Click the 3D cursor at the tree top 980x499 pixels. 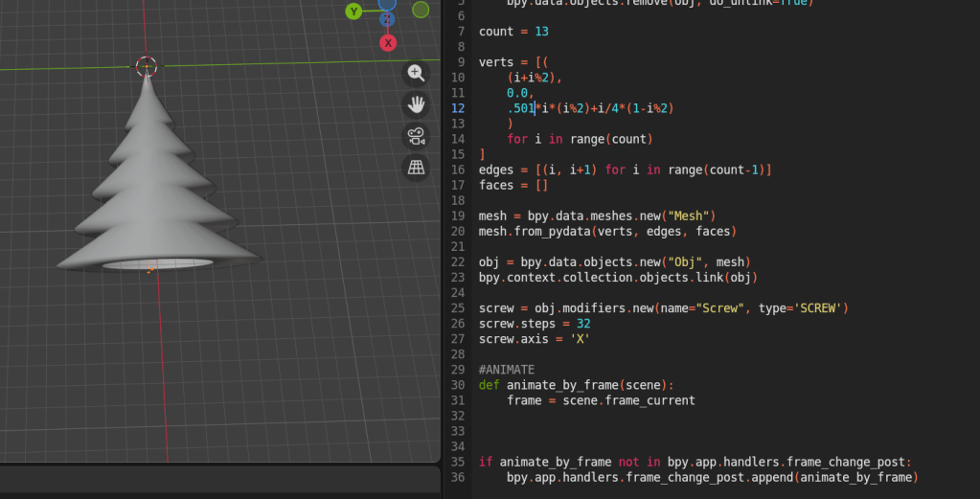point(146,66)
